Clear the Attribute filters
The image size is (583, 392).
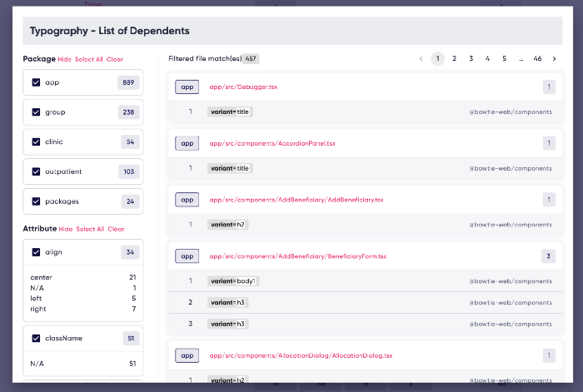116,229
